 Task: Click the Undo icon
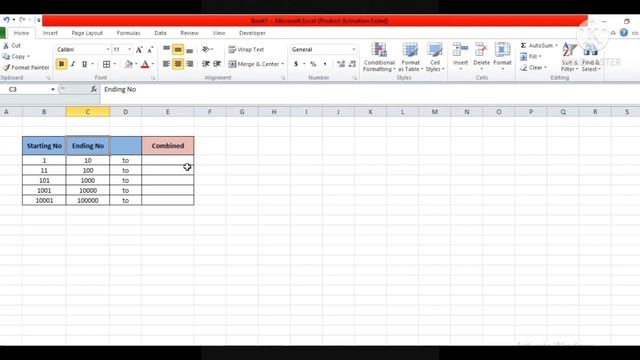tap(7, 20)
